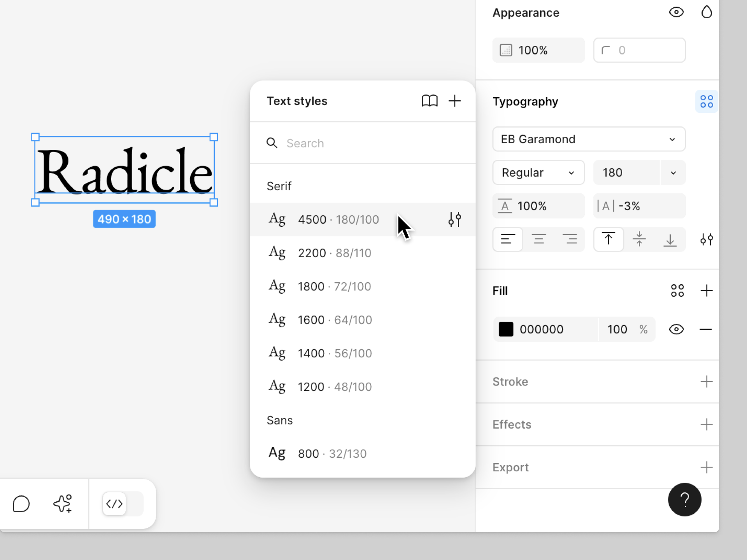This screenshot has width=747, height=560.
Task: Click the black fill color swatch
Action: (x=506, y=329)
